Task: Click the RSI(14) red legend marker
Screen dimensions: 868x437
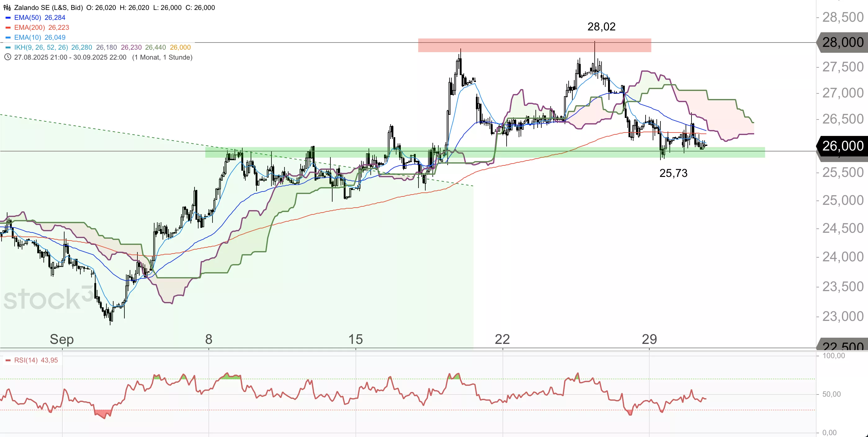Action: (x=8, y=360)
